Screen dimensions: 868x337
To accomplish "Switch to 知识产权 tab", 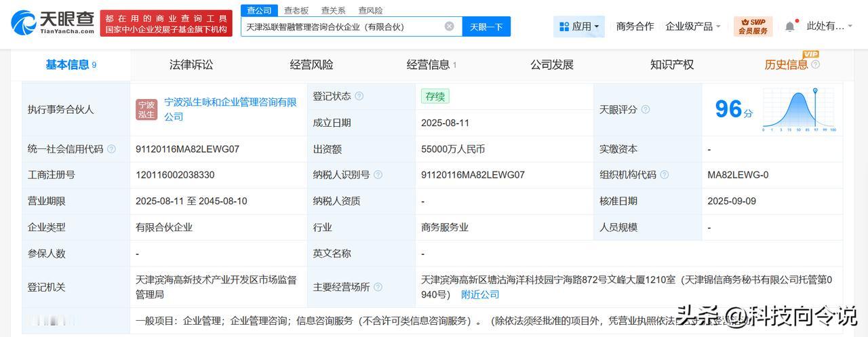I will pyautogui.click(x=672, y=64).
